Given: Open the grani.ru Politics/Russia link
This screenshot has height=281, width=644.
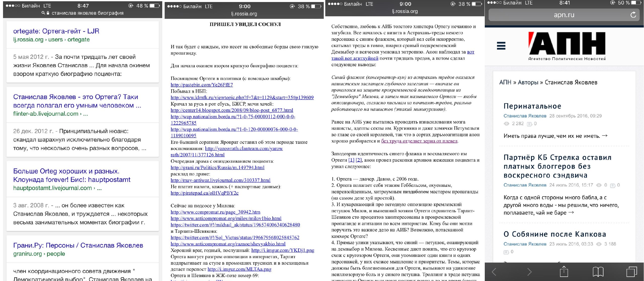Looking at the screenshot, I should pos(217,167).
